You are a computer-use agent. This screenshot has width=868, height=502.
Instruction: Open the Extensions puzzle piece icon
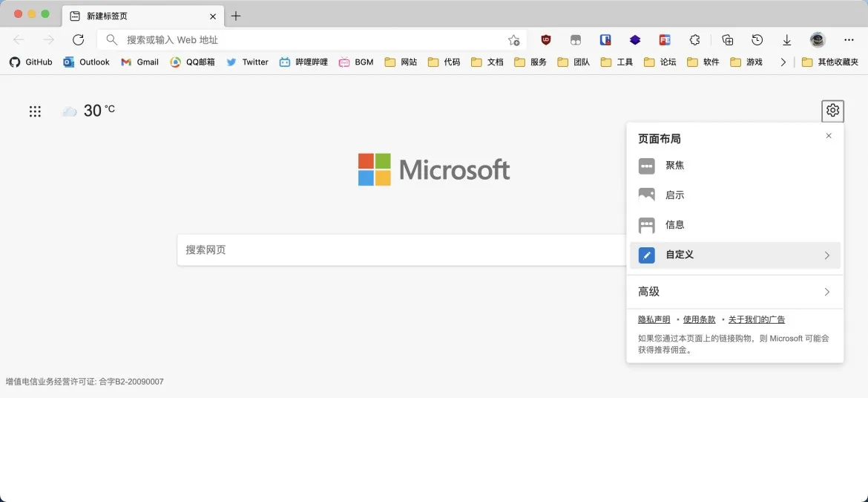(x=694, y=40)
